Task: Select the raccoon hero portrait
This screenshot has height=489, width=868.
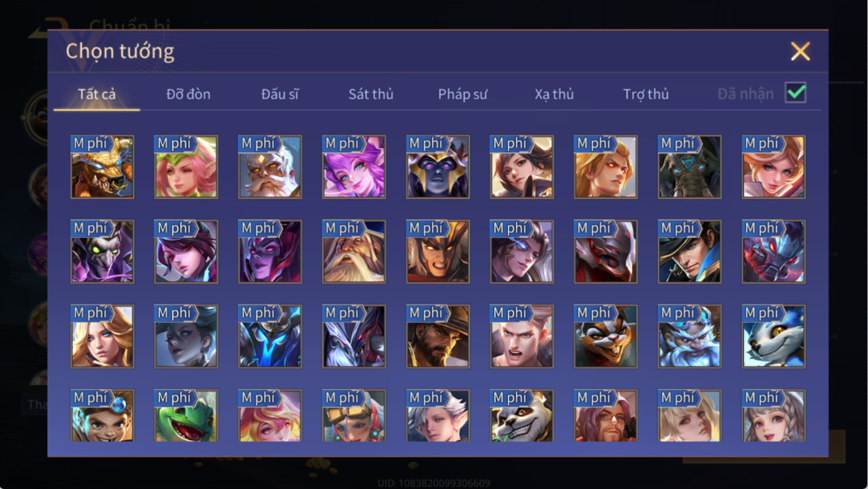Action: coord(606,336)
